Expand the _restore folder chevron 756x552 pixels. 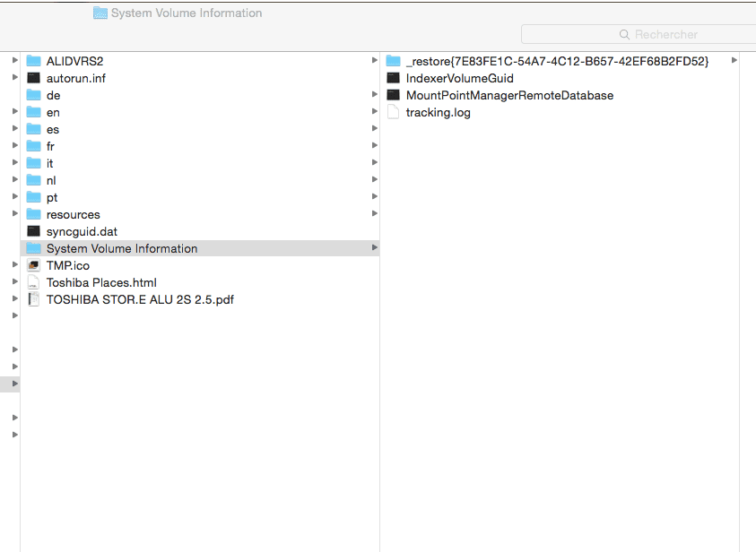[734, 60]
